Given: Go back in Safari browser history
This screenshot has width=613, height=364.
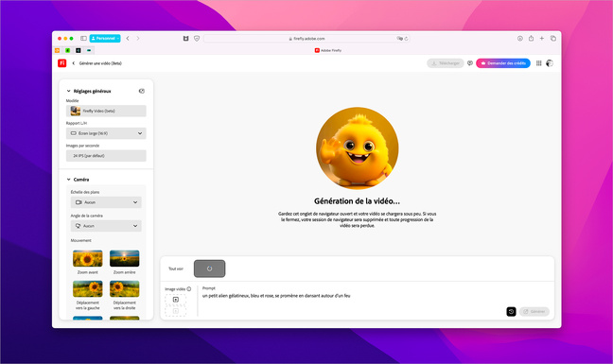Looking at the screenshot, I should pyautogui.click(x=128, y=38).
